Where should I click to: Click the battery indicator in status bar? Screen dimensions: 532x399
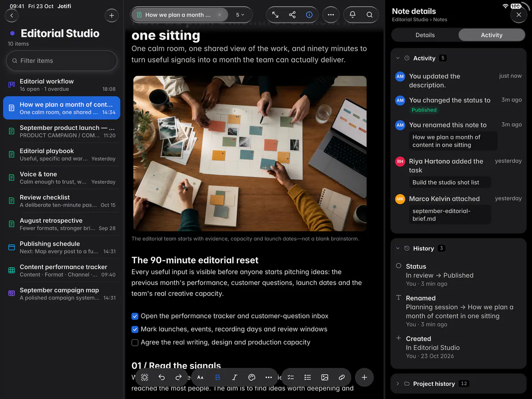click(x=516, y=6)
